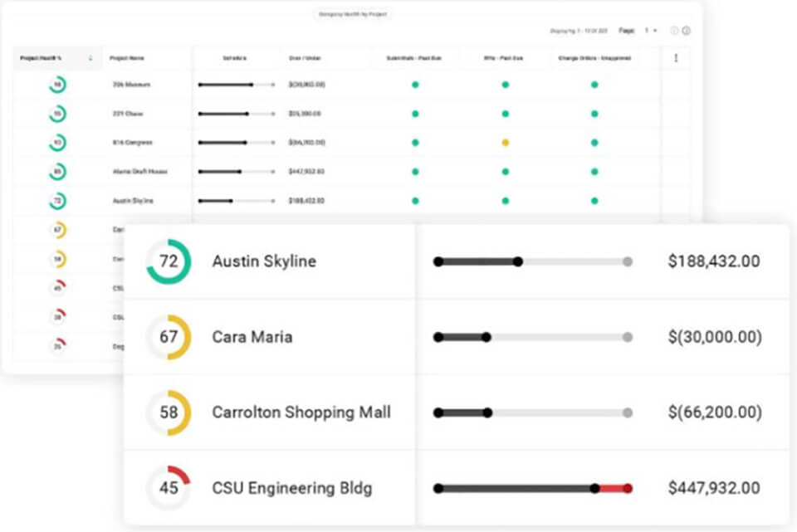Open the column options ellipsis menu

click(x=676, y=58)
